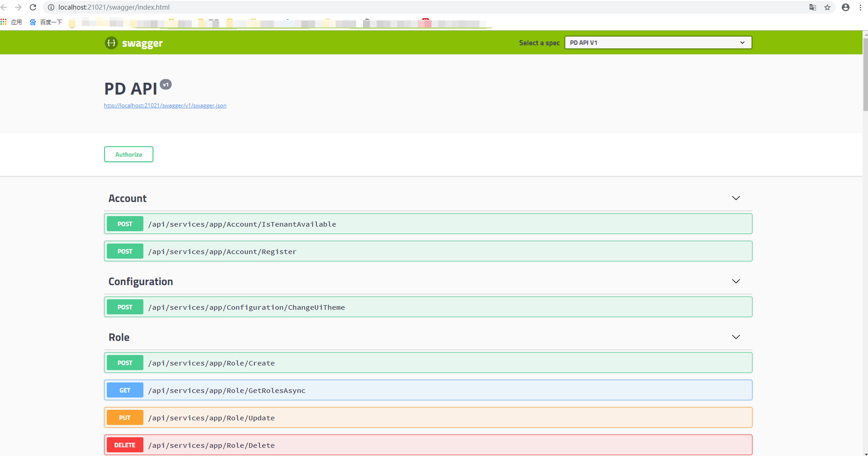Open the apps grid bookmark icon
Image resolution: width=868 pixels, height=456 pixels.
pyautogui.click(x=4, y=22)
